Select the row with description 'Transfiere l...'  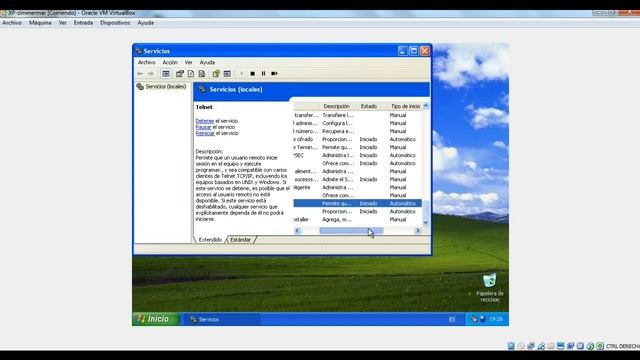pos(358,115)
